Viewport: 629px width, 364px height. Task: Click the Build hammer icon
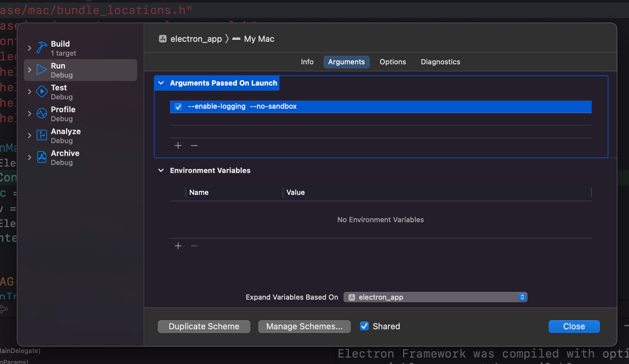(x=42, y=48)
